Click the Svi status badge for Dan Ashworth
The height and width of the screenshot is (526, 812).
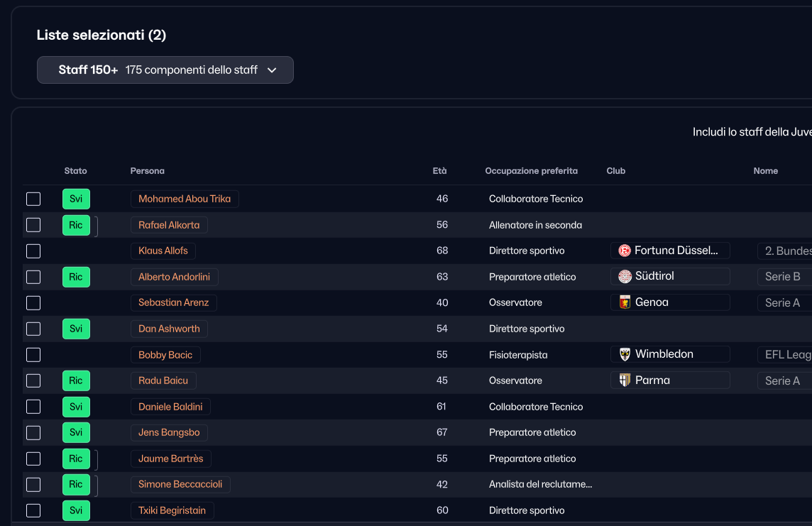coord(76,329)
